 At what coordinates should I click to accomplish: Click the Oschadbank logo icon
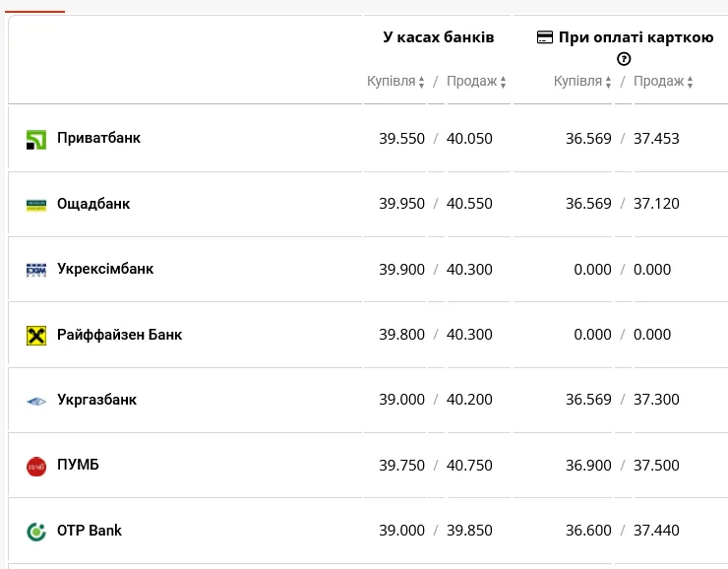[36, 205]
